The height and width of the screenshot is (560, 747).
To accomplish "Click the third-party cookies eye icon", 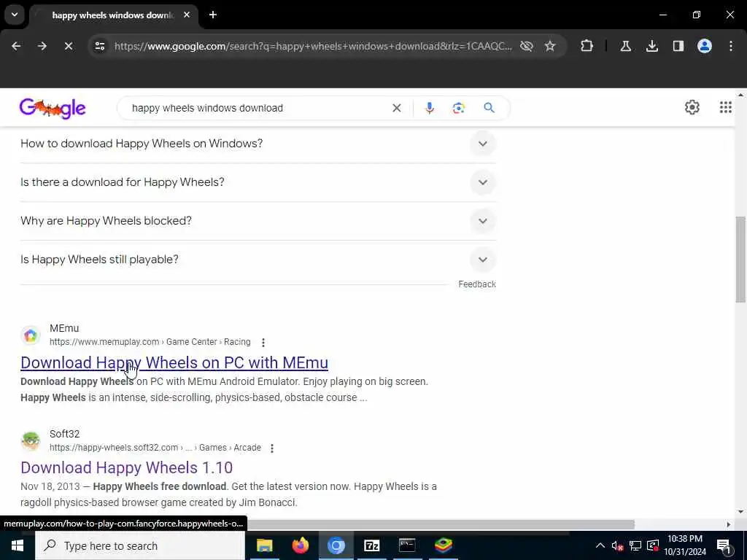I will 527,46.
